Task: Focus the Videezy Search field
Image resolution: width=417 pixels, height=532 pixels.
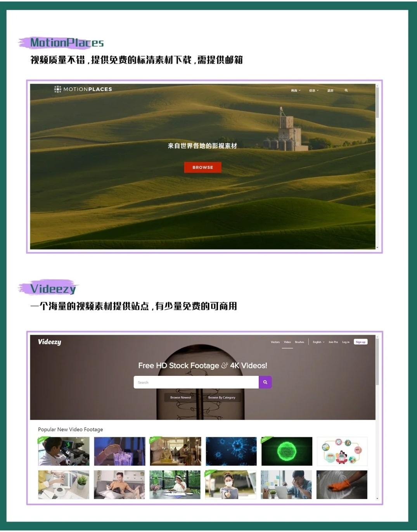Action: [196, 382]
